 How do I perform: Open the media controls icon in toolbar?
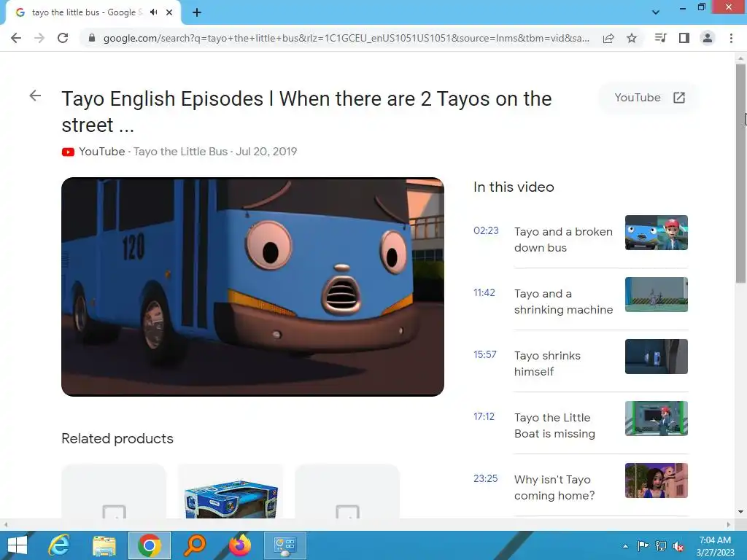click(x=660, y=38)
